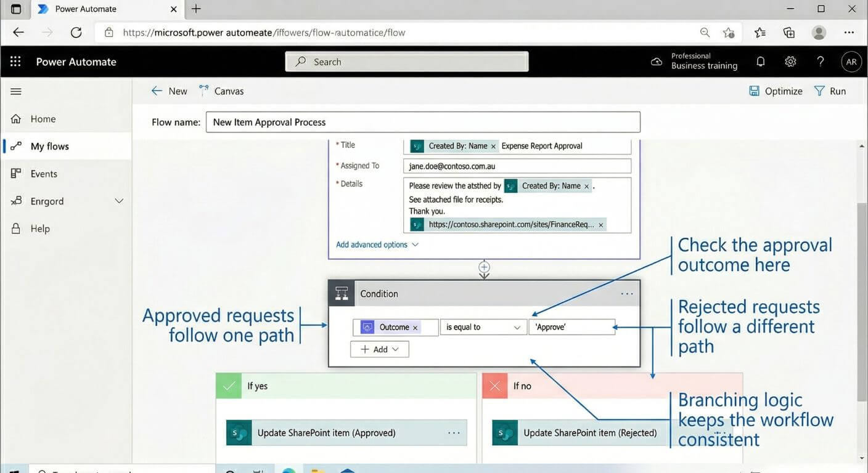Screen dimensions: 868x473
Task: Expand the Enrgord sidebar section
Action: [119, 201]
